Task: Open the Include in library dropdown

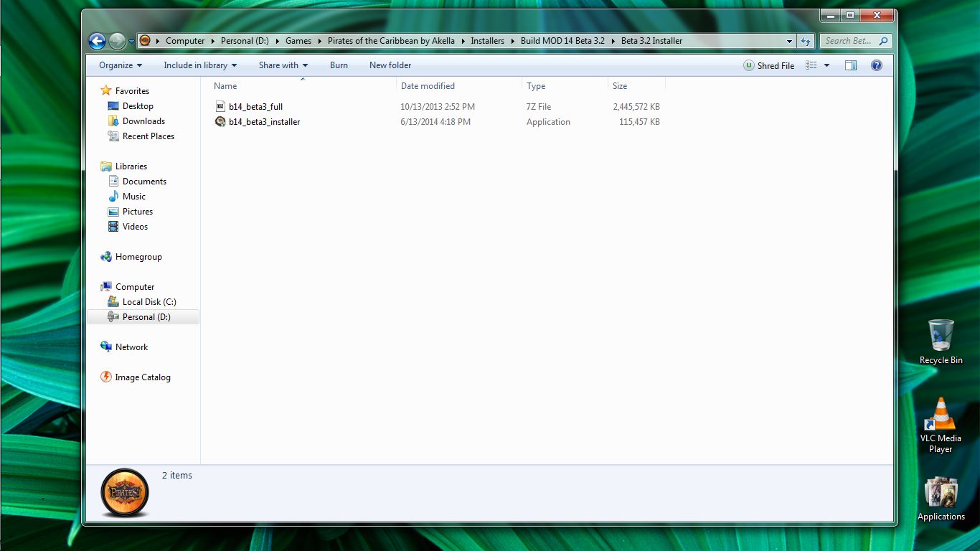Action: [x=200, y=65]
